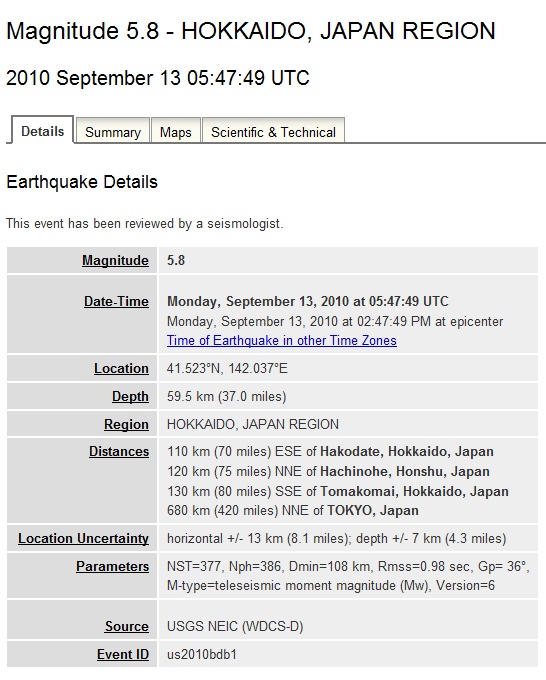Follow the Magnitude label link
Image resolution: width=546 pixels, height=680 pixels.
click(x=115, y=260)
